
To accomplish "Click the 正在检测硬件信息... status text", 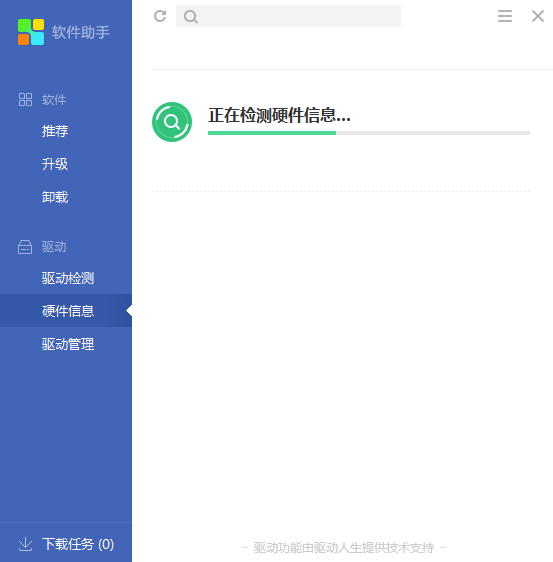I will click(279, 115).
